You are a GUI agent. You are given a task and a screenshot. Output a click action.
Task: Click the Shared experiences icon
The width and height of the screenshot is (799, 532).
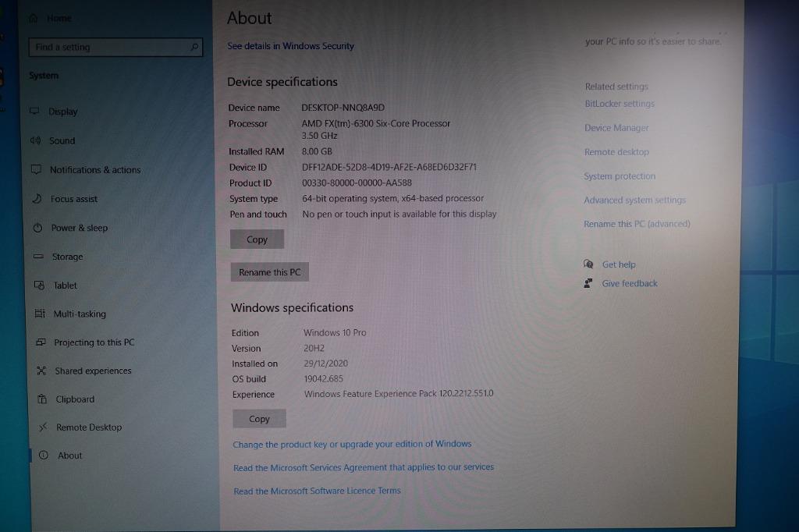pyautogui.click(x=41, y=371)
